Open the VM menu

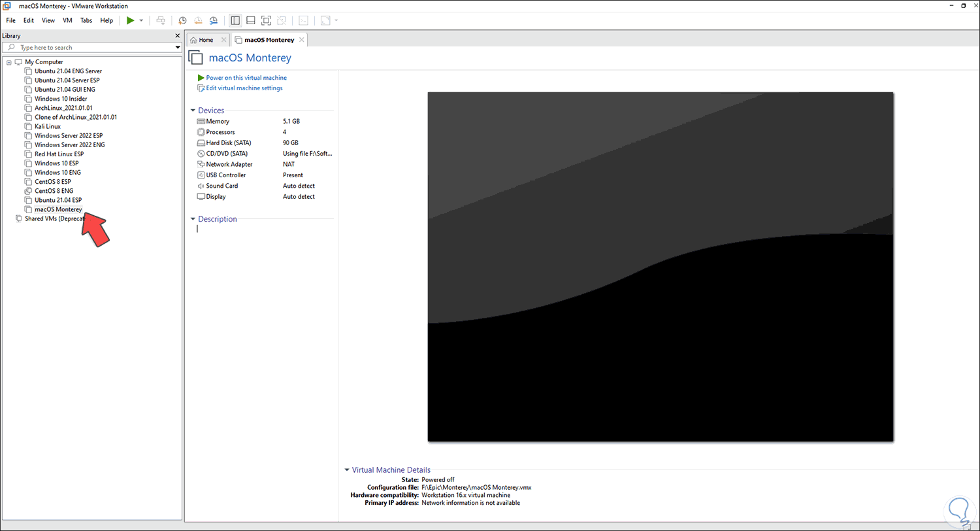(67, 20)
